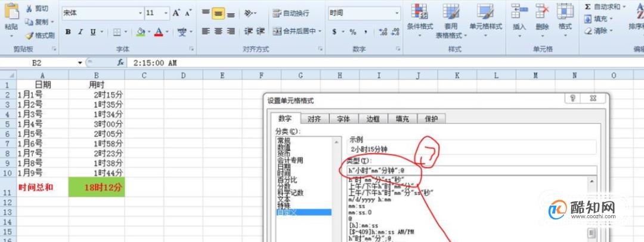Open number format dropdown showing 时间
This screenshot has width=644, height=242.
coord(397,13)
